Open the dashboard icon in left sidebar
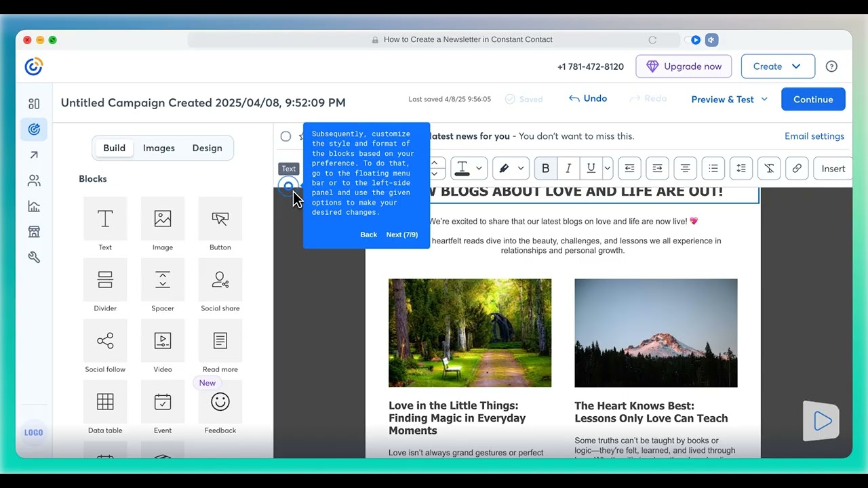868x488 pixels. pos(34,104)
